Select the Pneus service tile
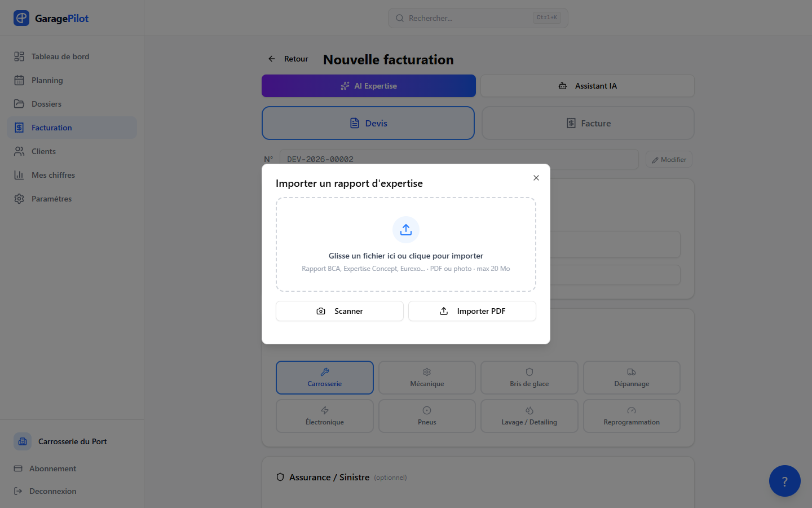 click(x=427, y=416)
